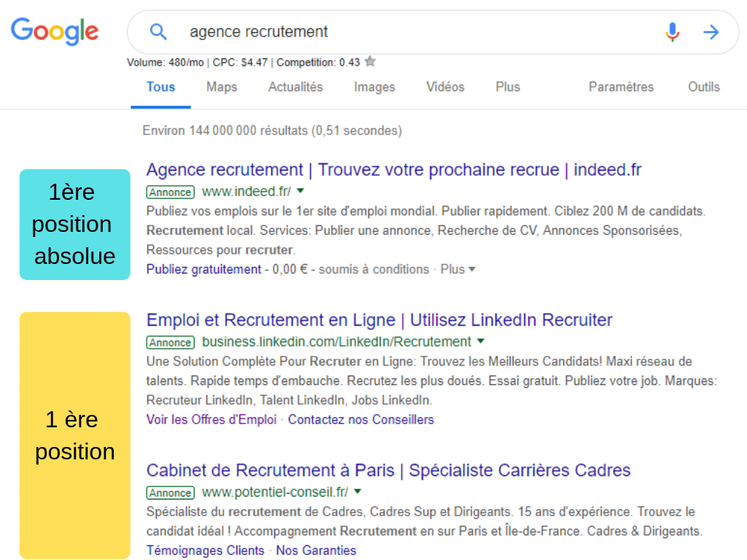Star the keyword next to Competition value
747x560 pixels.
point(370,61)
